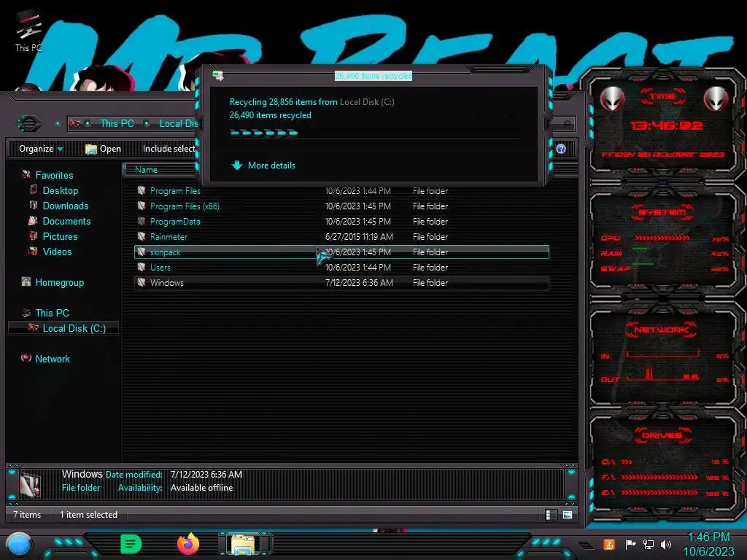This screenshot has width=747, height=560.
Task: Select Favorites in the navigation pane
Action: [54, 175]
